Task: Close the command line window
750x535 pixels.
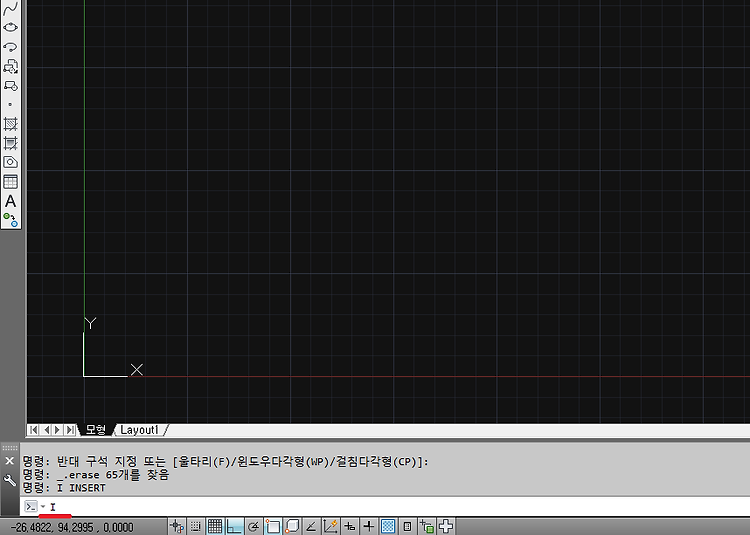Action: click(x=10, y=461)
